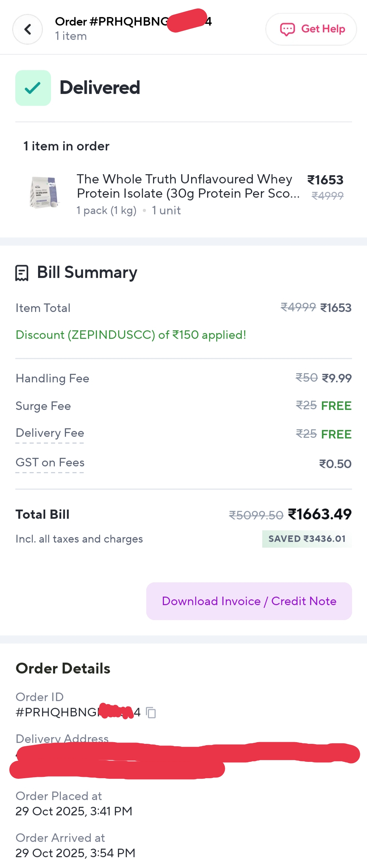Select the Surge Fee row

pos(183,405)
